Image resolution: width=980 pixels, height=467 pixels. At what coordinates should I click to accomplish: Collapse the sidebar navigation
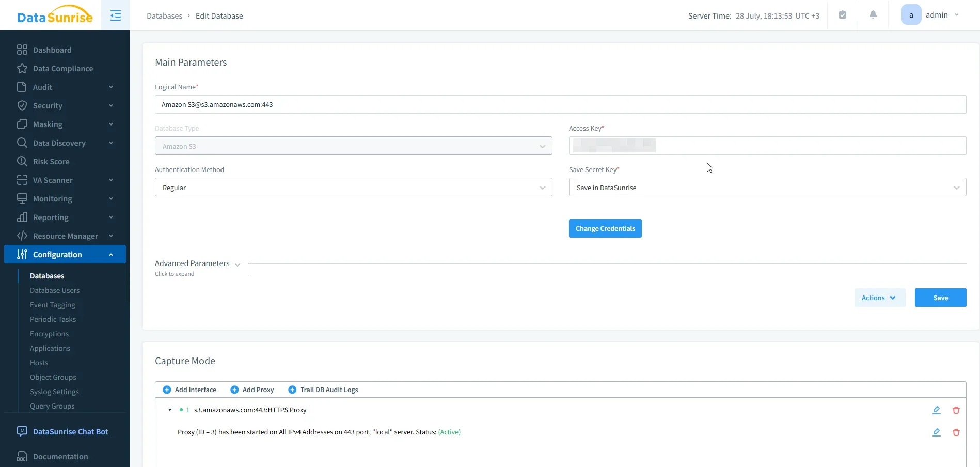[x=115, y=15]
